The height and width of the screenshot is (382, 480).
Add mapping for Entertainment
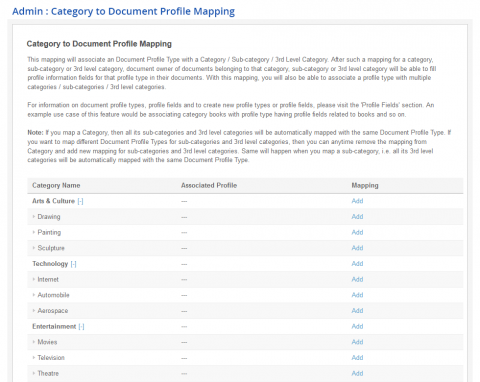click(357, 326)
